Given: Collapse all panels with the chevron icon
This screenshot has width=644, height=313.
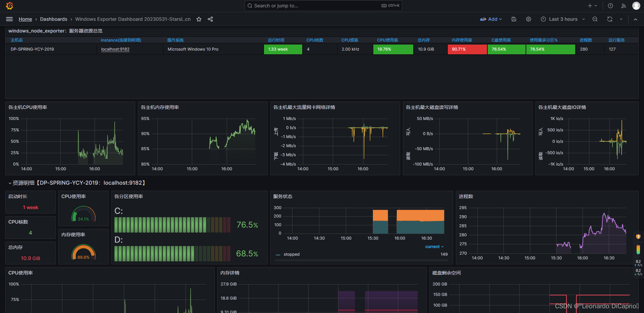Looking at the screenshot, I should coord(635,19).
